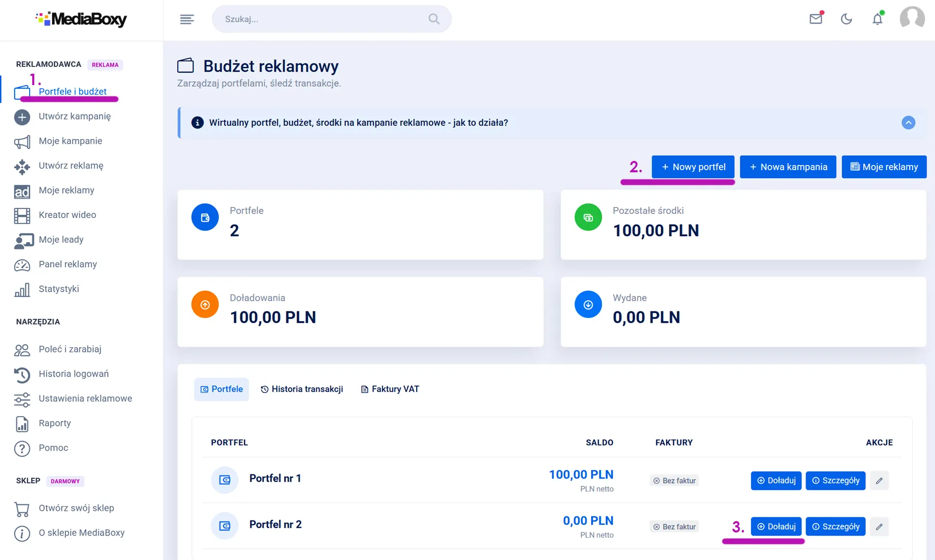Click the Szukaj search input field
This screenshot has height=560, width=935.
click(331, 19)
